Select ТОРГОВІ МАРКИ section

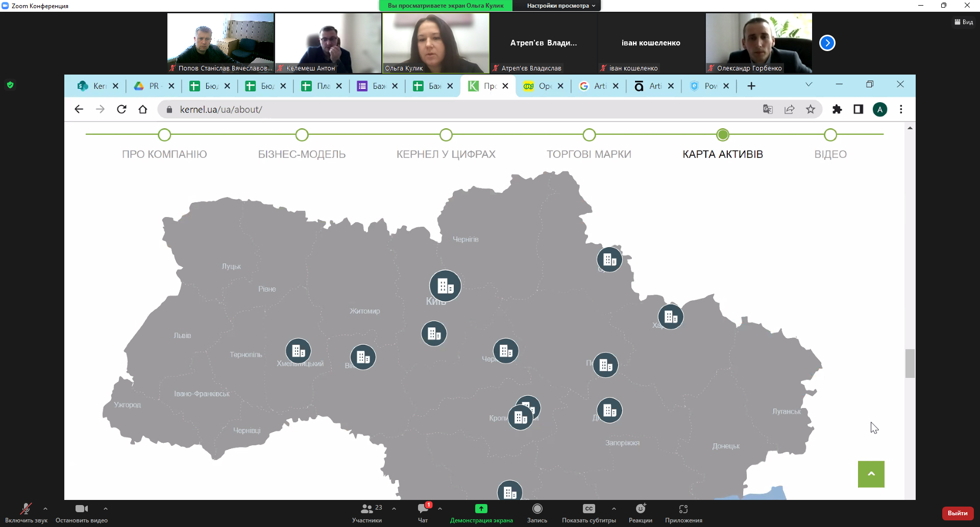click(589, 154)
